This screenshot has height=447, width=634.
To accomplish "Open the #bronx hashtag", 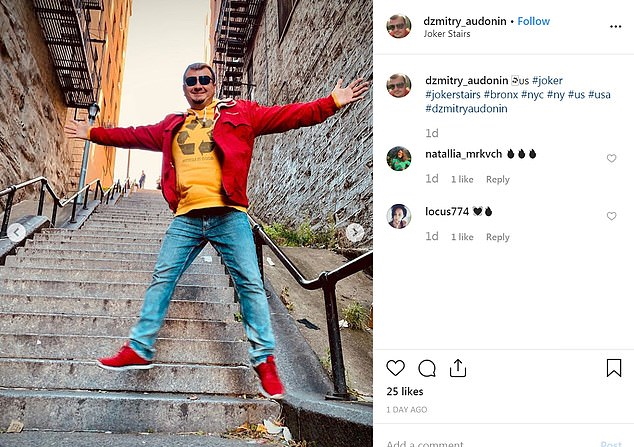I will point(501,95).
